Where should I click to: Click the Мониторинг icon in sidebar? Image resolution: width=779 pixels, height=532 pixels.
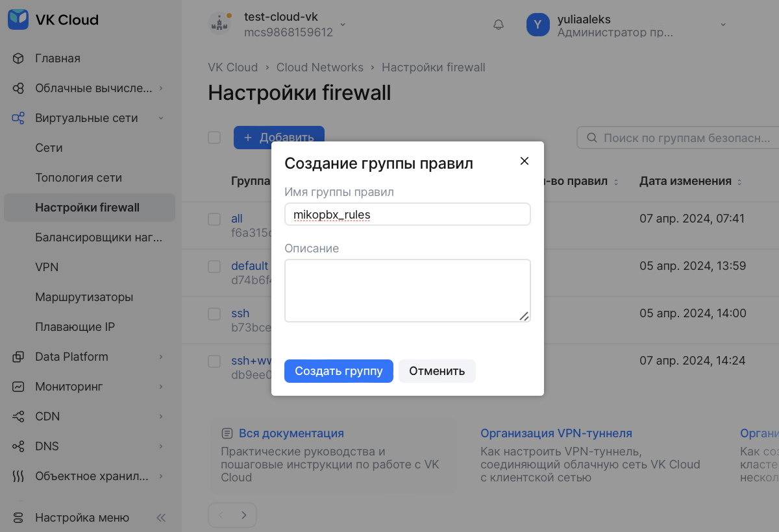[x=18, y=387]
